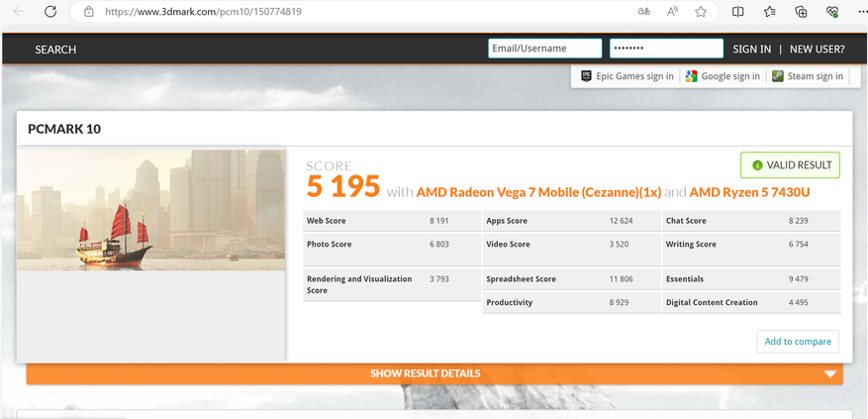Click the address bar URL
Screen dimensions: 868x419
pos(204,11)
